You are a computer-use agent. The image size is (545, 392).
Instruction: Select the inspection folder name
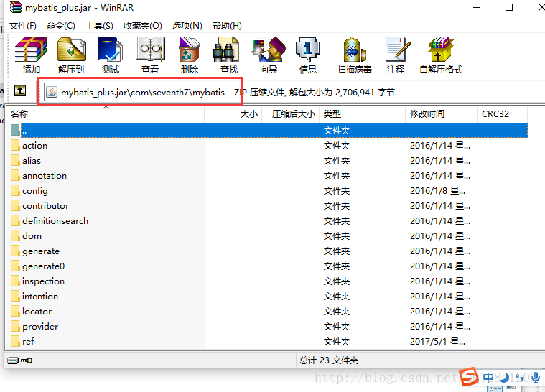click(x=44, y=281)
